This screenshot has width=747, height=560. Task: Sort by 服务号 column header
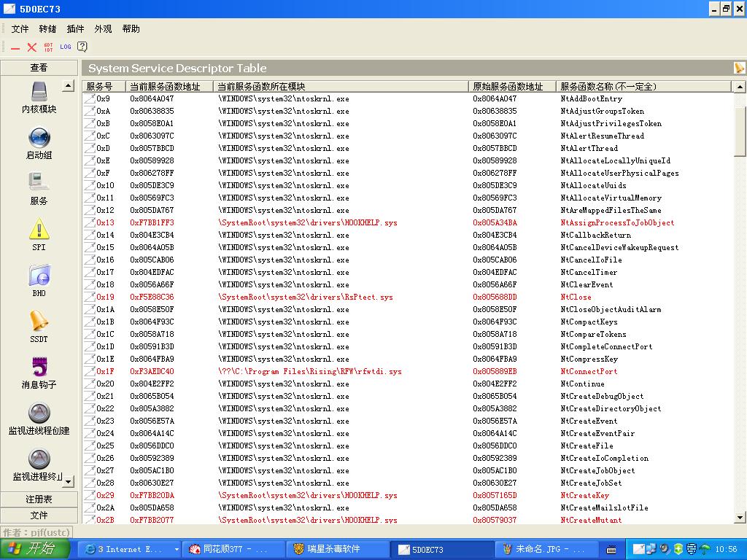[104, 86]
